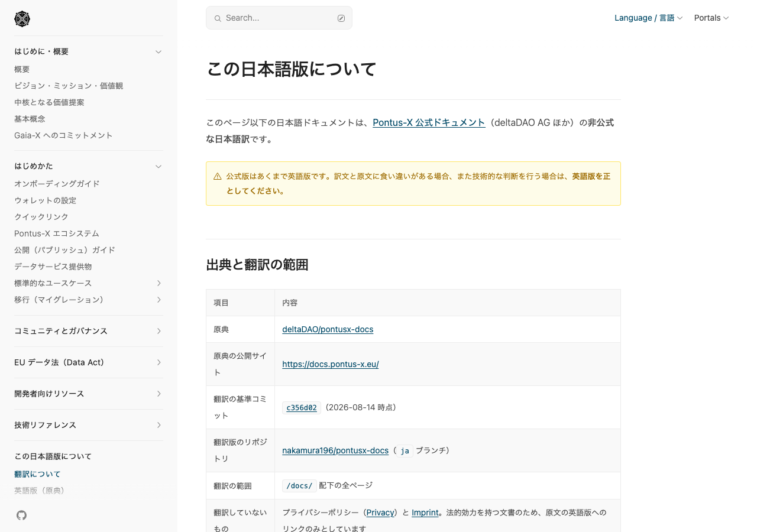Click the magnifier icon in search box
This screenshot has width=757, height=532.
(218, 18)
